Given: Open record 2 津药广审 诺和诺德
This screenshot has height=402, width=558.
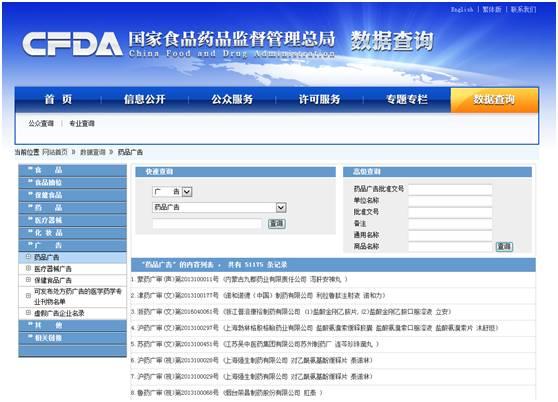Looking at the screenshot, I should tap(262, 295).
